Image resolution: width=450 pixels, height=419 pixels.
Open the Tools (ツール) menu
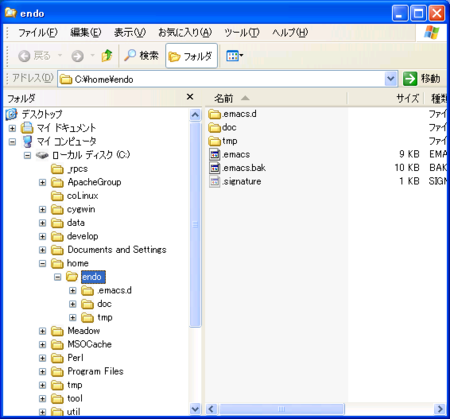(242, 32)
